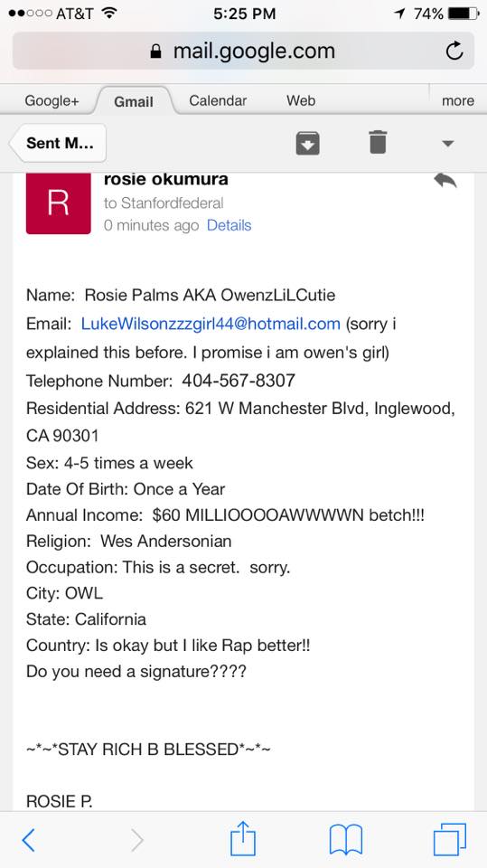487x868 pixels.
Task: Tap the red R sender avatar
Action: coord(58,203)
